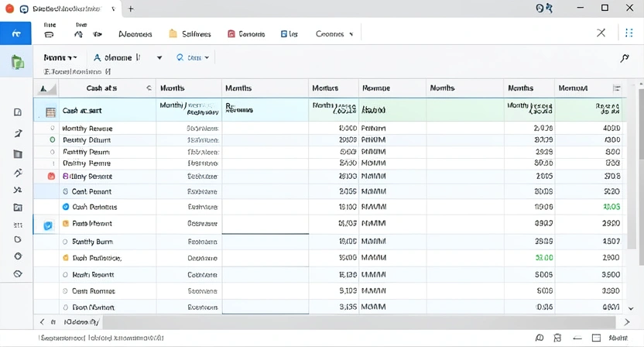Image resolution: width=644 pixels, height=347 pixels.
Task: Toggle the orange square in the active highlighted row
Action: [65, 224]
